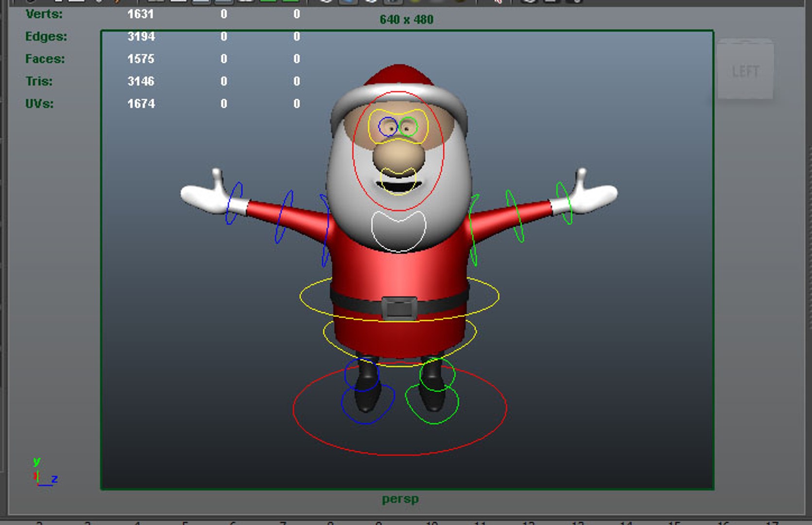This screenshot has height=525, width=812.
Task: Click the 'Edges:' heads-up label
Action: tap(46, 36)
